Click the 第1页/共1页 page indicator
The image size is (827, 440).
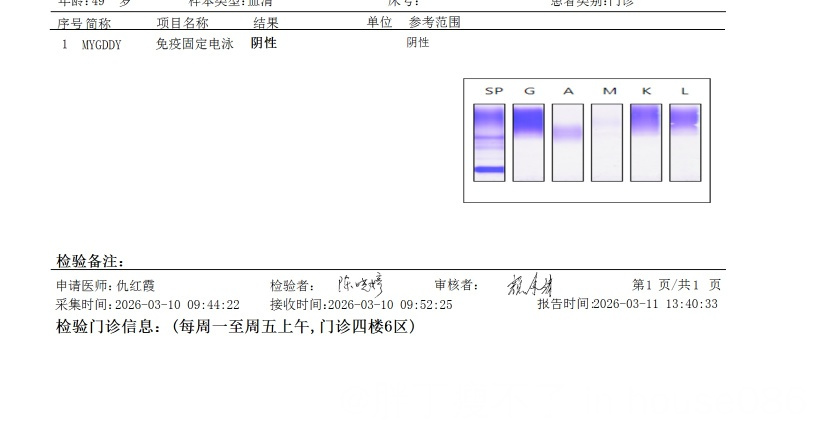click(676, 286)
